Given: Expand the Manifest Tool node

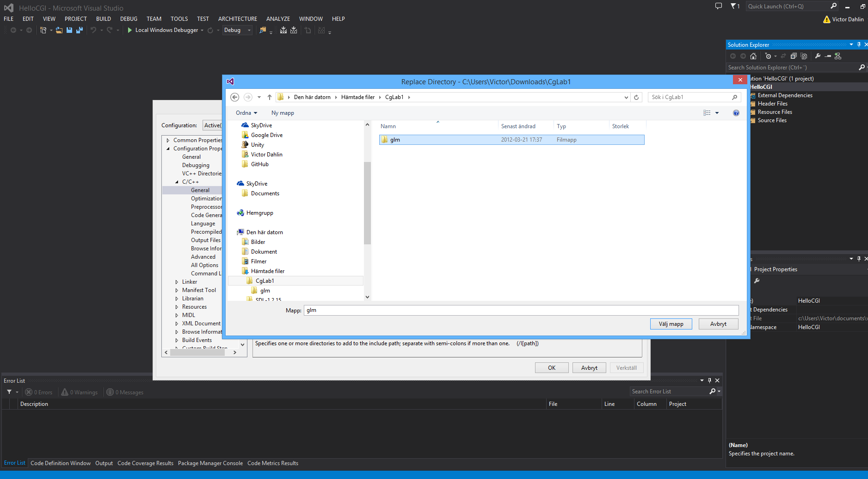Looking at the screenshot, I should [x=177, y=290].
